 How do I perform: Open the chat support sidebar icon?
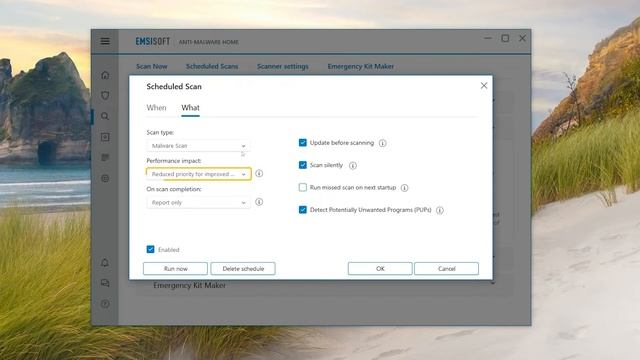pyautogui.click(x=105, y=283)
